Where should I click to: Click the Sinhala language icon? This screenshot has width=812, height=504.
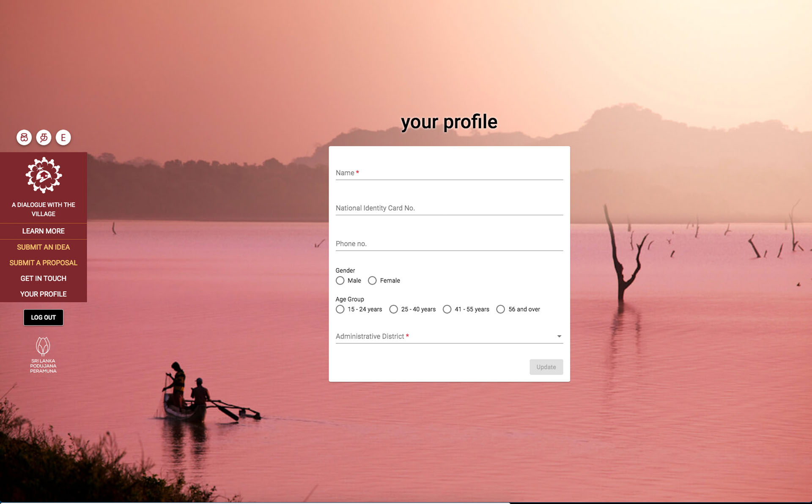[x=24, y=137]
